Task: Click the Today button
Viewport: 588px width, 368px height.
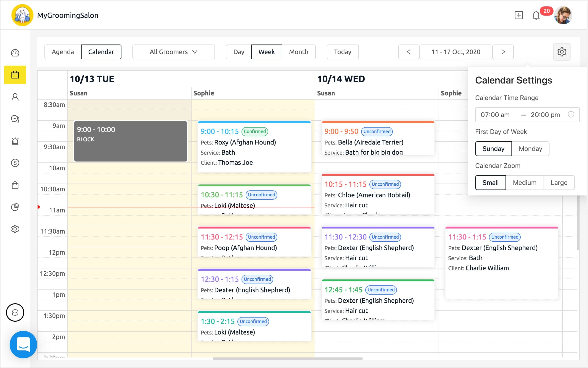Action: 342,52
